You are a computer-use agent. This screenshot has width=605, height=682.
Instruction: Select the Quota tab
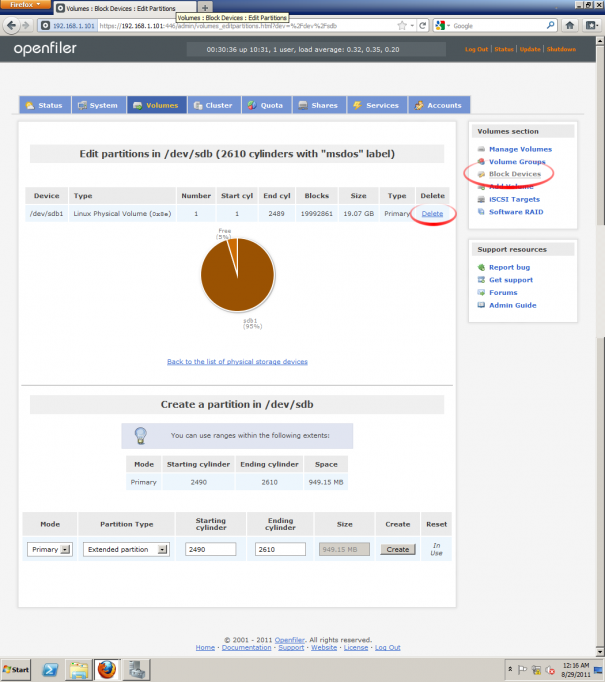(266, 105)
